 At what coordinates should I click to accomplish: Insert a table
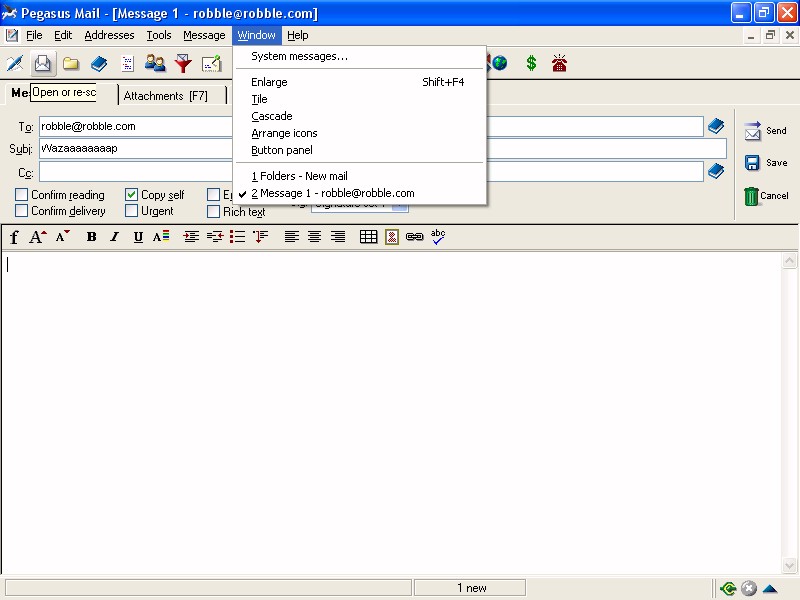tap(368, 237)
